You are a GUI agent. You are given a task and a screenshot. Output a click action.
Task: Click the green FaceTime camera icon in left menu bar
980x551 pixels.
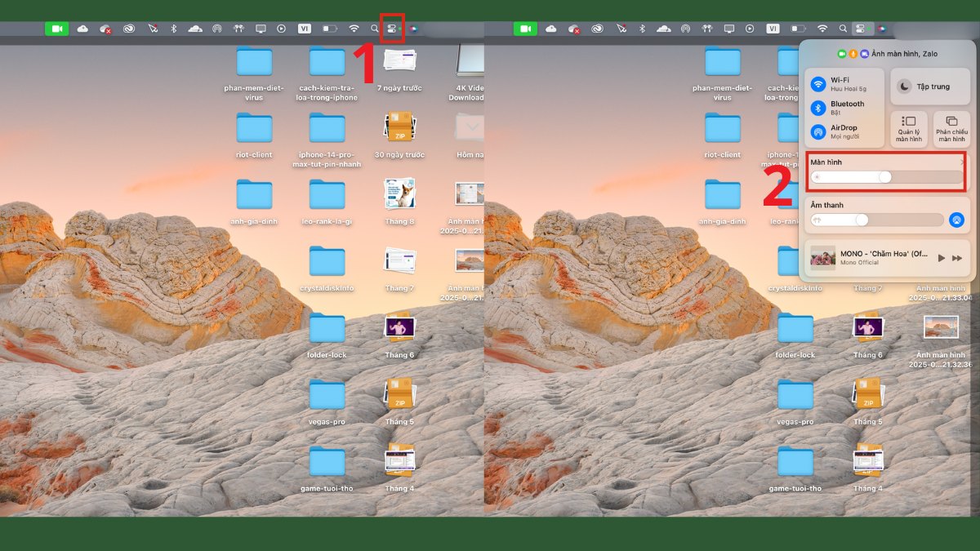(56, 29)
